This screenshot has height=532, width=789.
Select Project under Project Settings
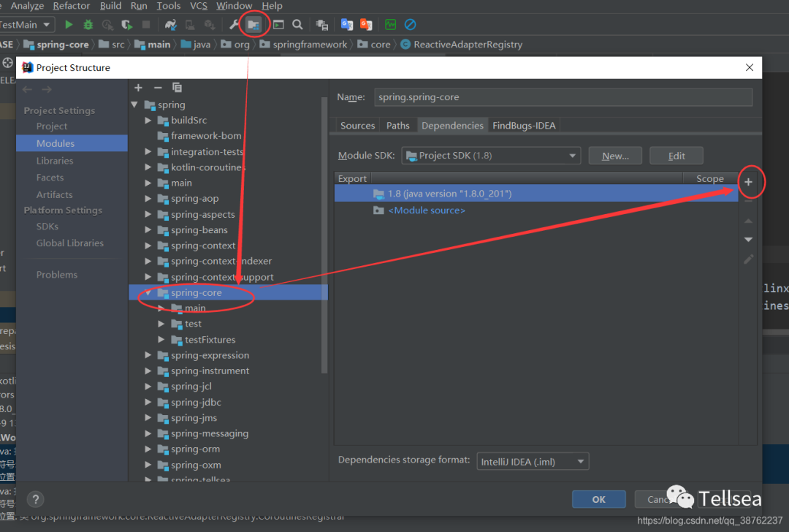tap(52, 126)
